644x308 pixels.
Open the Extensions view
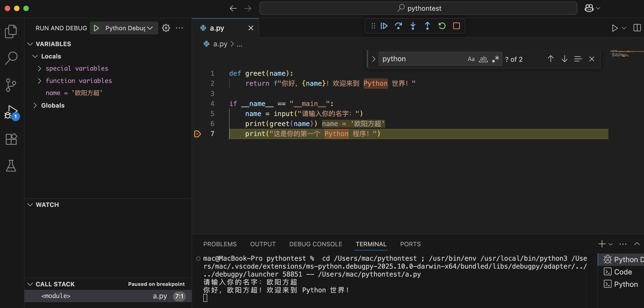(11, 139)
